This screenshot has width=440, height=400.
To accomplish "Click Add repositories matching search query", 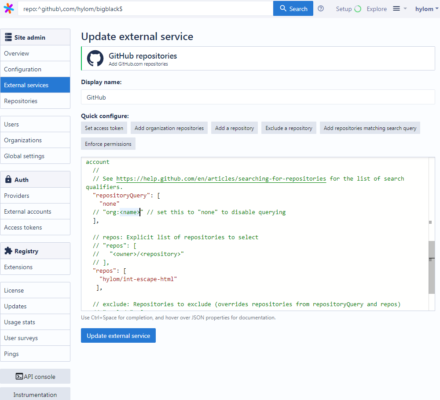I will tap(370, 128).
